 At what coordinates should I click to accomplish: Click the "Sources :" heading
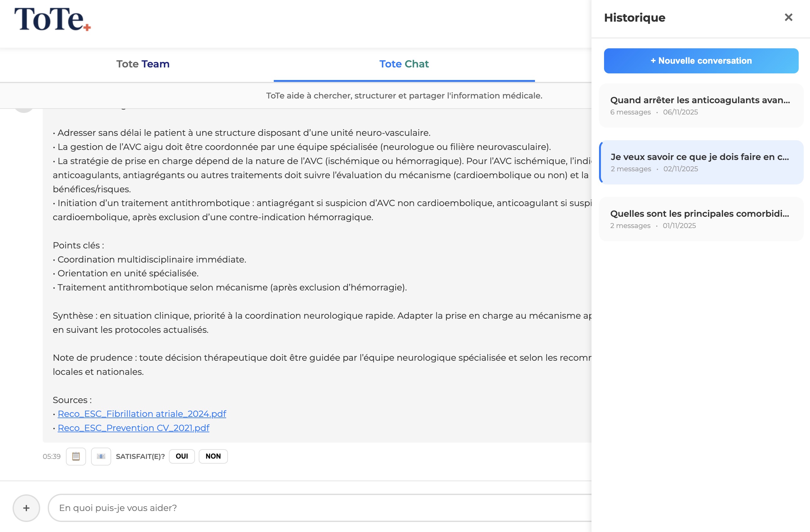(x=72, y=400)
